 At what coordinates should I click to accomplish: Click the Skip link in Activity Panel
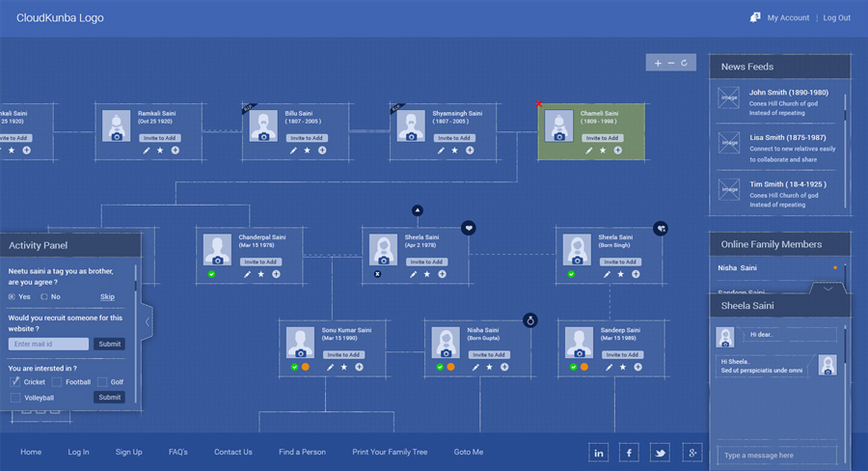[x=107, y=297]
